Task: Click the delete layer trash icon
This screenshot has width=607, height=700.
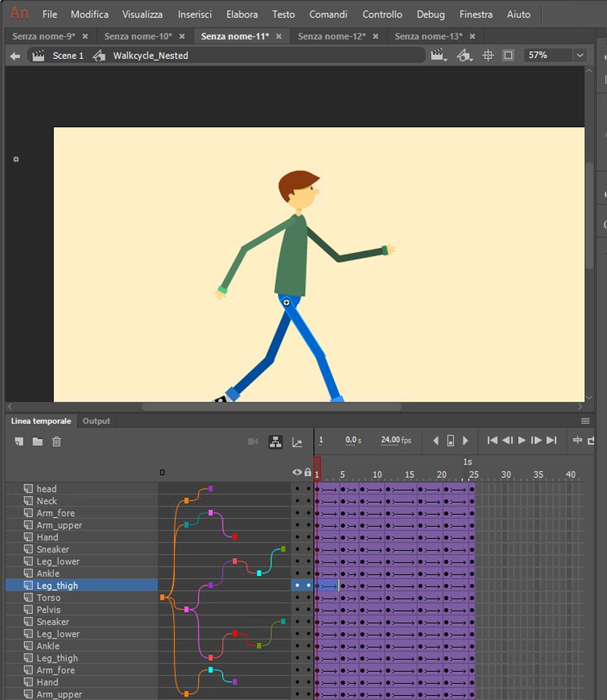Action: (x=57, y=442)
